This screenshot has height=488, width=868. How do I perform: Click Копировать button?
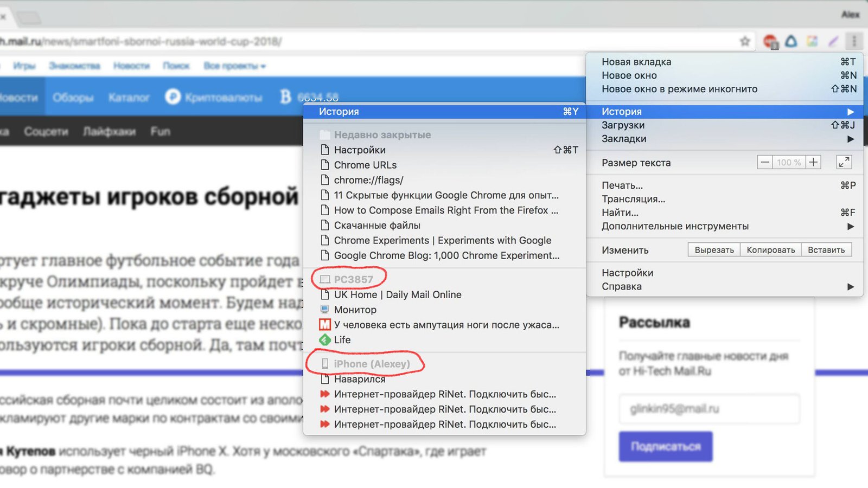click(771, 250)
